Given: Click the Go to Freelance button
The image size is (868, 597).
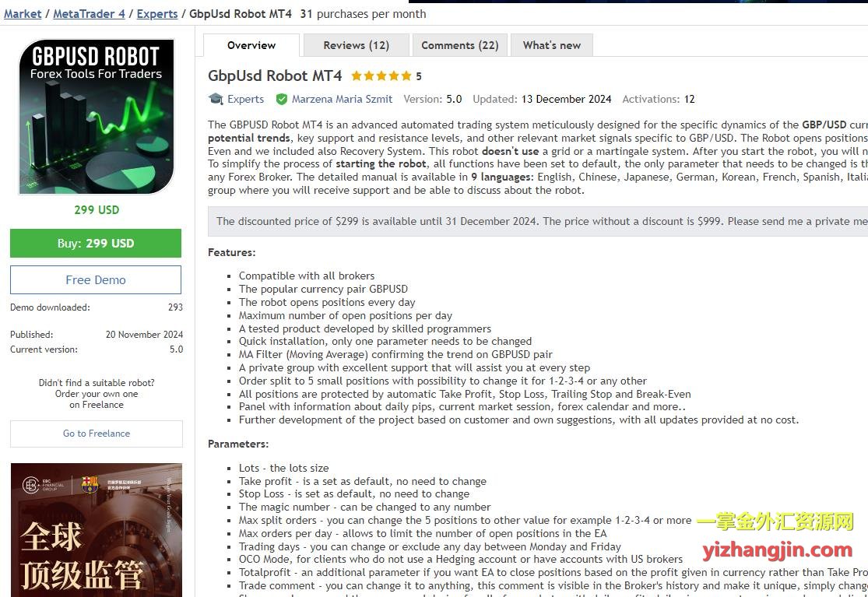Looking at the screenshot, I should (x=97, y=434).
